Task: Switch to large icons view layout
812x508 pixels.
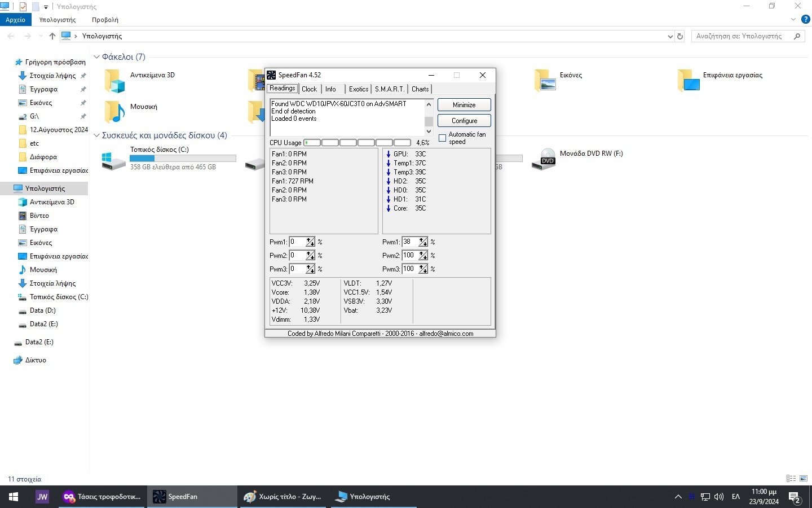Action: [804, 479]
